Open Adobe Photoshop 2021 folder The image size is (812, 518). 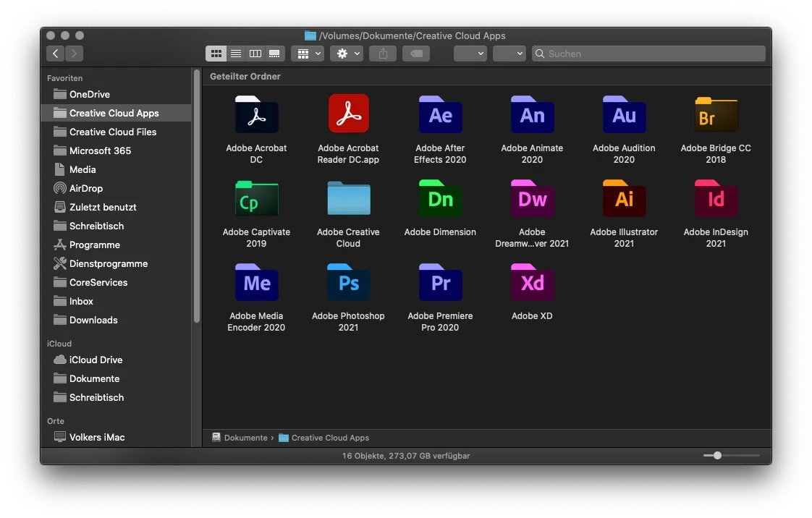coord(349,283)
